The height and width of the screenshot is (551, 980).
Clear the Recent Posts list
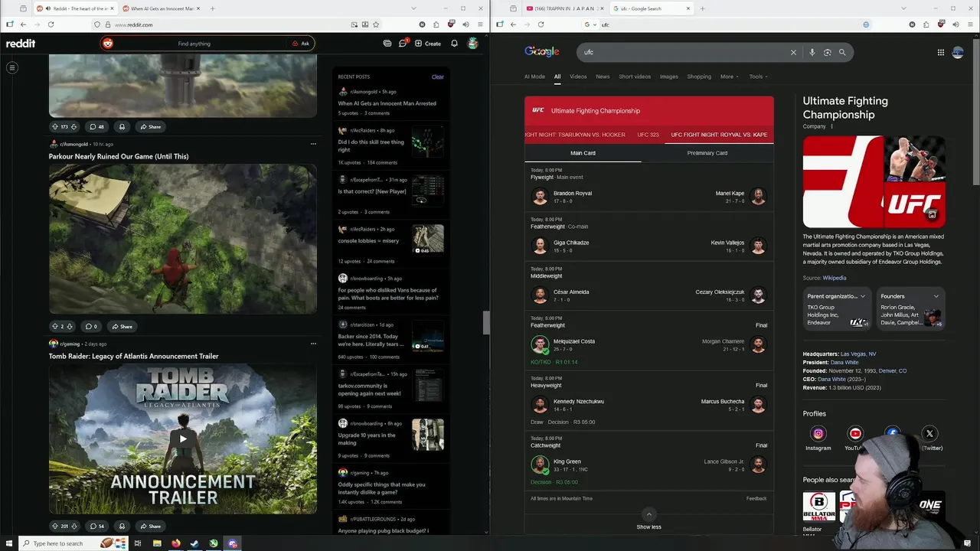pos(437,77)
